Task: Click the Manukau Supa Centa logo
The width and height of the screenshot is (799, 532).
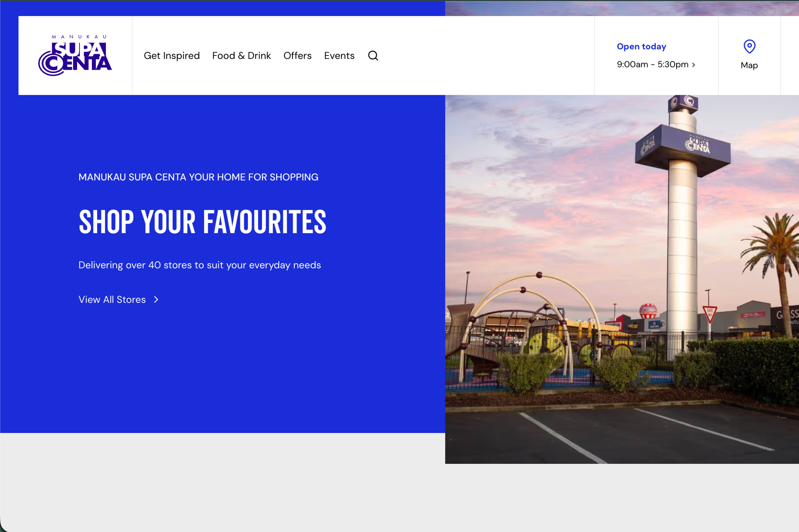Action: click(75, 55)
